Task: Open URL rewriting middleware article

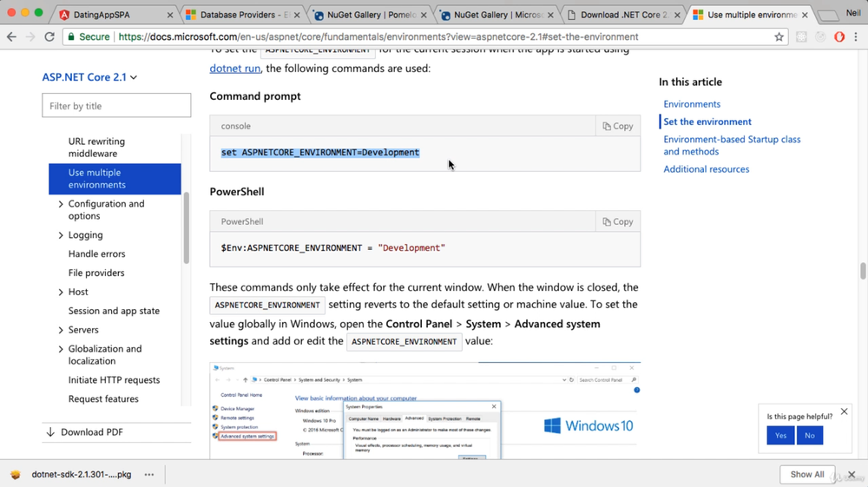Action: [x=96, y=148]
